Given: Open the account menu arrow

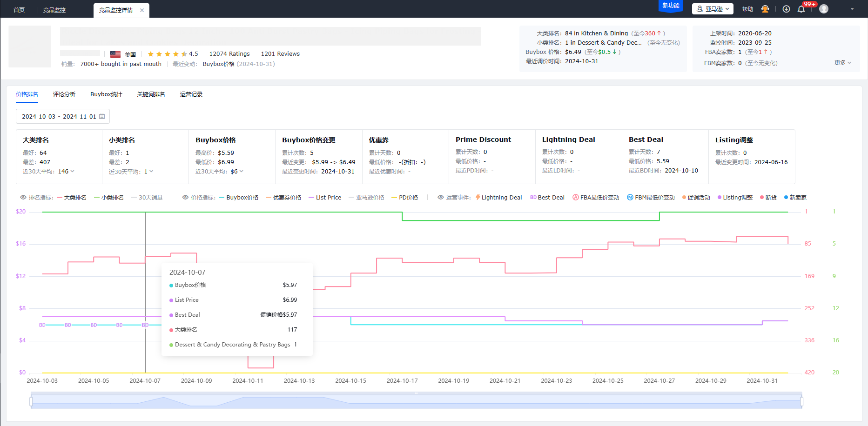Looking at the screenshot, I should (x=852, y=9).
